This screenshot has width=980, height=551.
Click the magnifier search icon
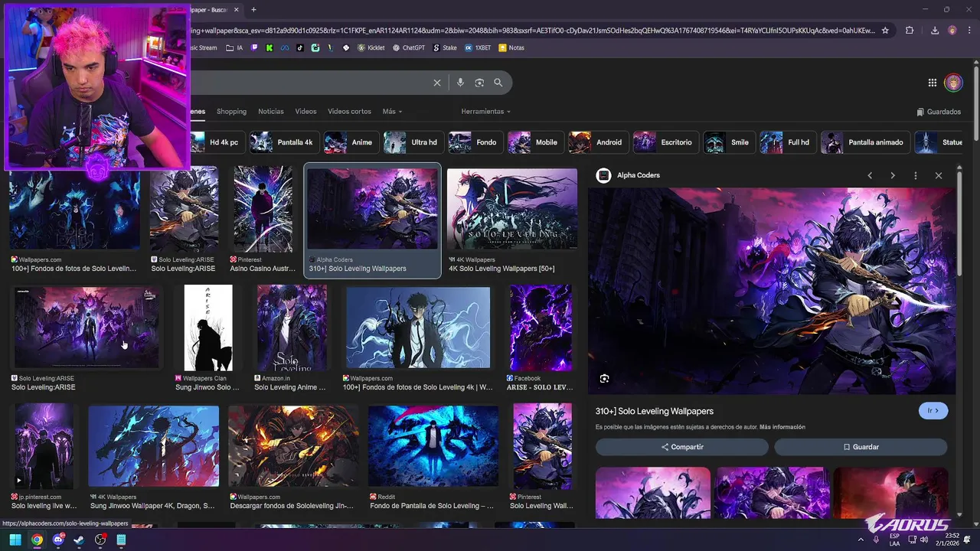click(x=498, y=83)
